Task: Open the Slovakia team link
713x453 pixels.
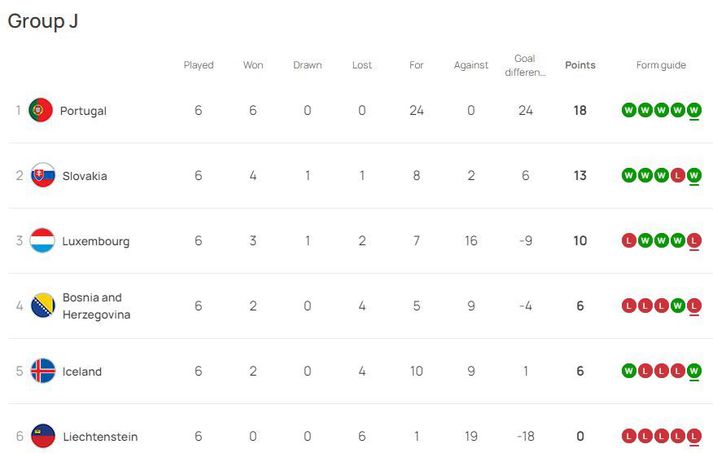Action: pyautogui.click(x=85, y=176)
